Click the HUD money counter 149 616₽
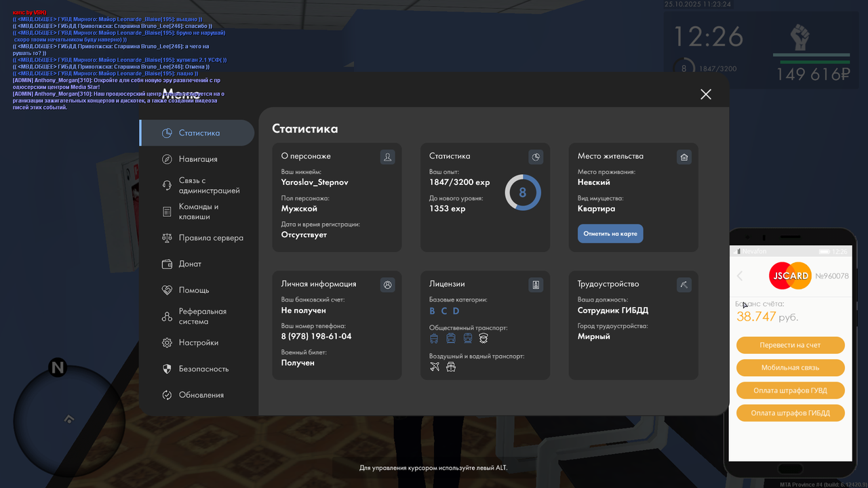The image size is (868, 488). [x=814, y=75]
